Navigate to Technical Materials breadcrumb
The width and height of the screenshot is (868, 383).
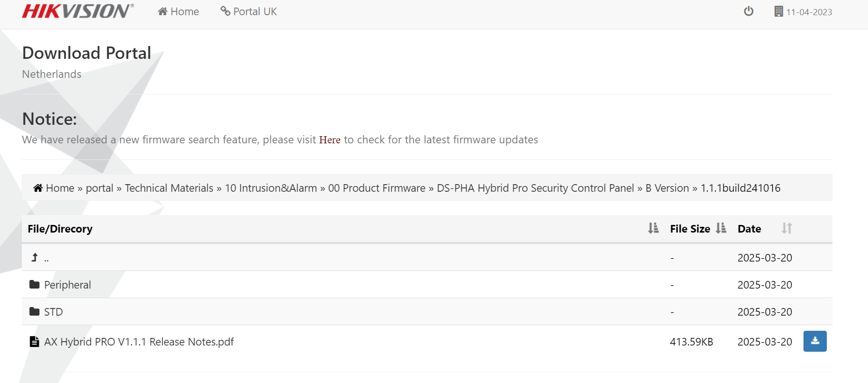click(x=169, y=188)
